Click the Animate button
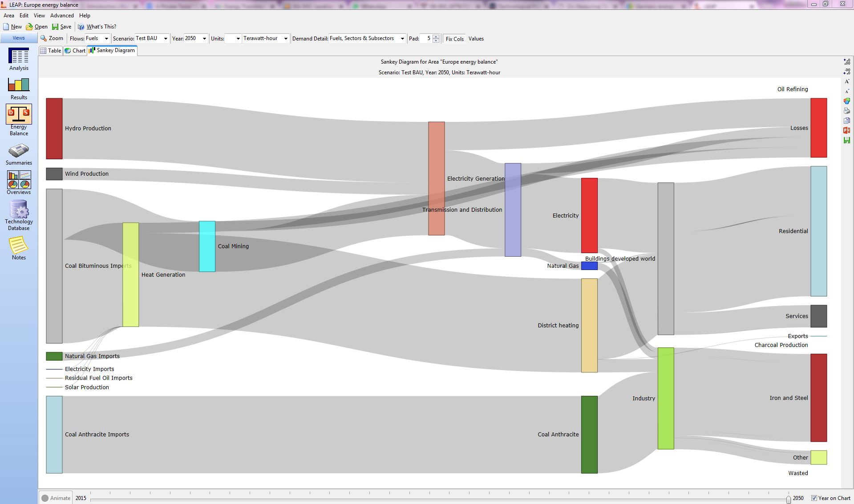Screen dimensions: 854x504 pyautogui.click(x=56, y=498)
